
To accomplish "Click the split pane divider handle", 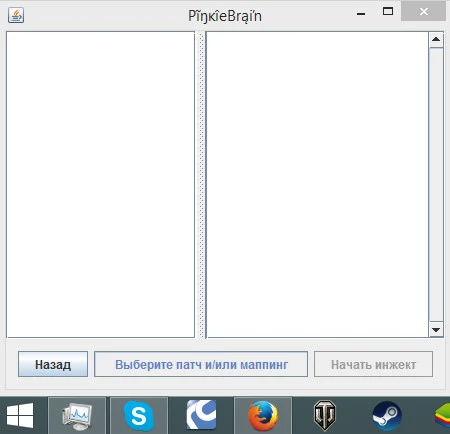I will click(201, 185).
